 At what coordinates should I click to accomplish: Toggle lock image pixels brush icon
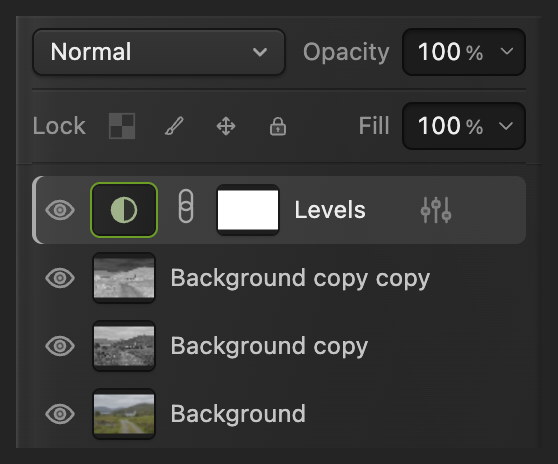click(x=174, y=126)
